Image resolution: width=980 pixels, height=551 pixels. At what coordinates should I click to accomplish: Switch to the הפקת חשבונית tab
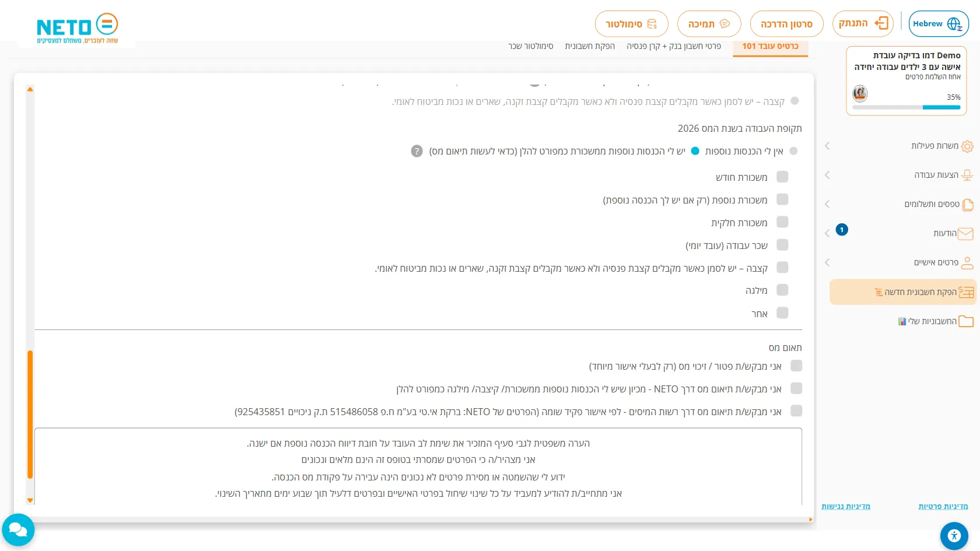pos(590,46)
